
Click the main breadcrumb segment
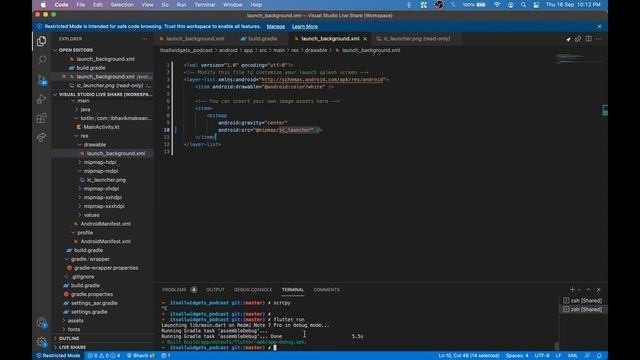279,50
